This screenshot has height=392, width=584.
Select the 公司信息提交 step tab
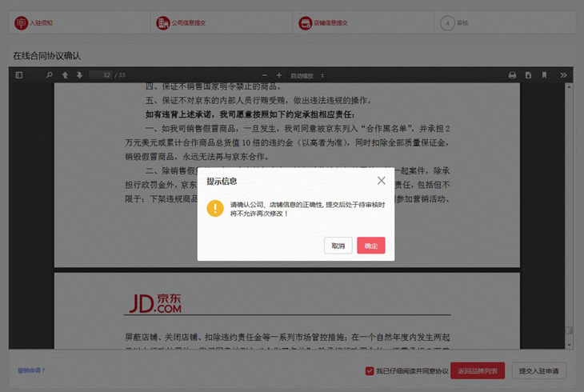pyautogui.click(x=222, y=23)
